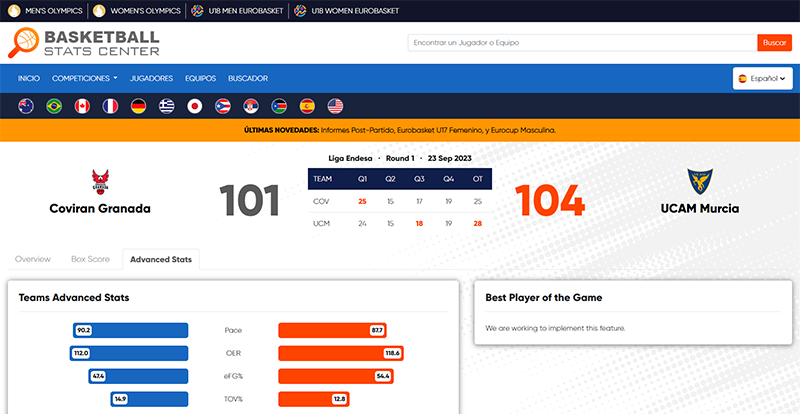Go to the Inicio page
The width and height of the screenshot is (800, 414).
click(x=29, y=79)
